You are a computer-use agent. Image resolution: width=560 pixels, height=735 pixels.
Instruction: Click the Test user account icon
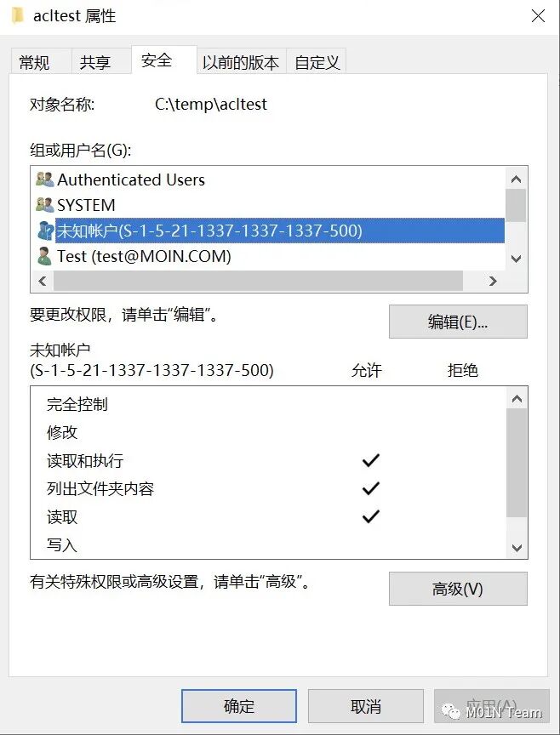click(x=44, y=256)
